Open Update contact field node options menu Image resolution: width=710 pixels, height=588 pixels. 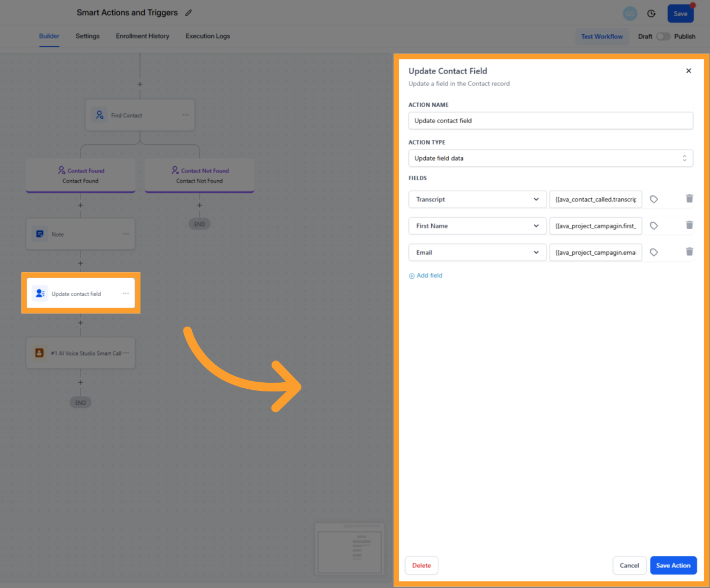pyautogui.click(x=126, y=293)
